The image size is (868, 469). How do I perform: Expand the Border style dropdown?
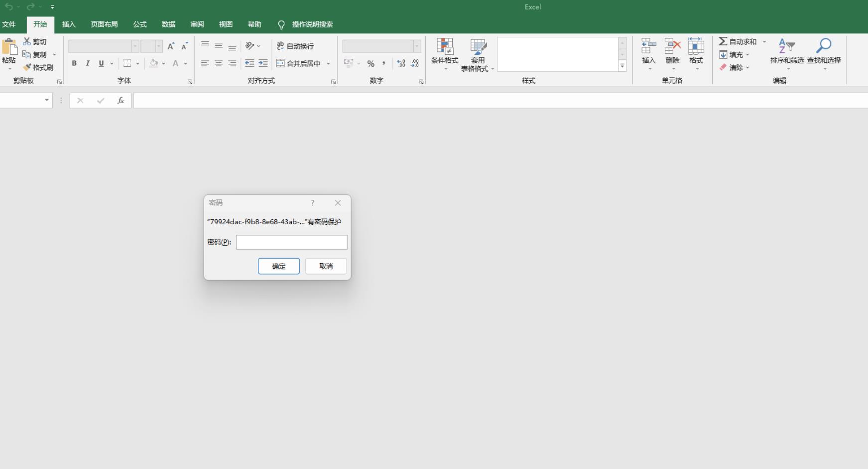[x=137, y=63]
